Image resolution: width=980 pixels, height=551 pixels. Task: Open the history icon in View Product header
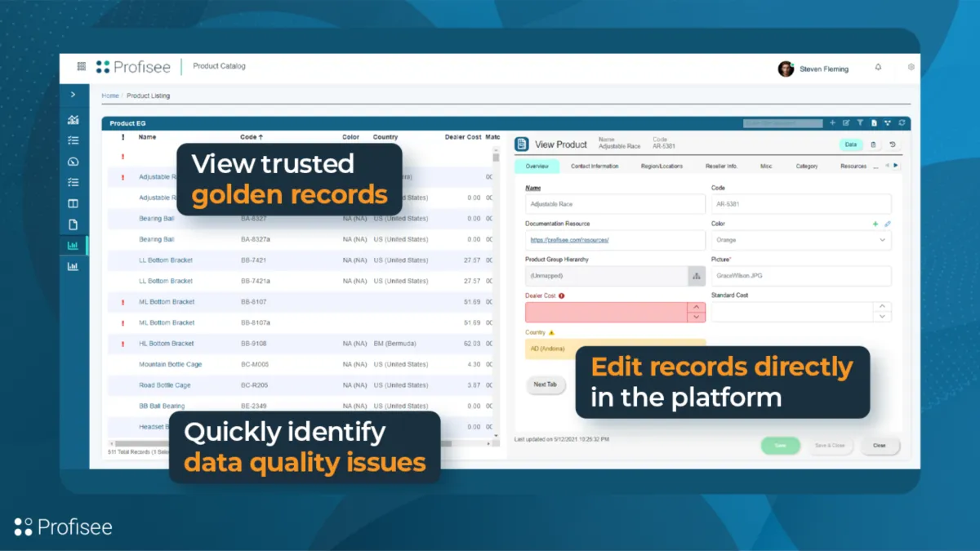(893, 144)
